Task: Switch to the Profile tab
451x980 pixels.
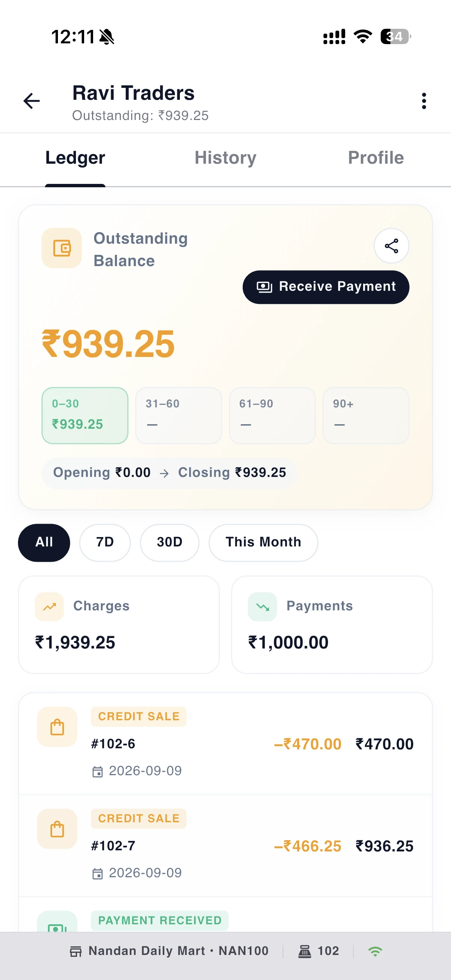Action: pos(375,158)
